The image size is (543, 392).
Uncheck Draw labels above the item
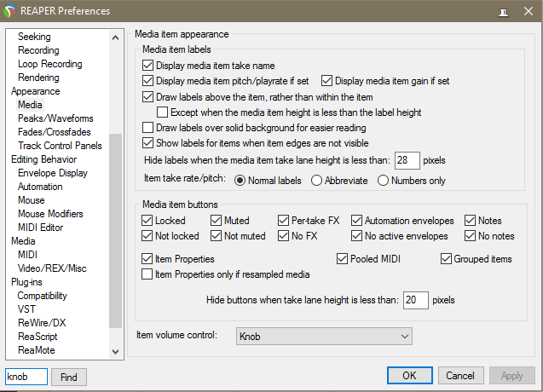[x=147, y=97]
